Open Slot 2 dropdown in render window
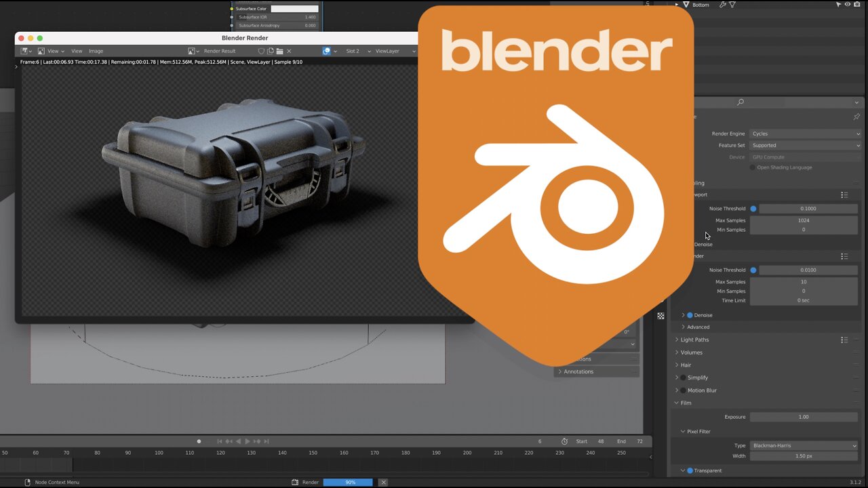The width and height of the screenshot is (868, 488). [357, 51]
